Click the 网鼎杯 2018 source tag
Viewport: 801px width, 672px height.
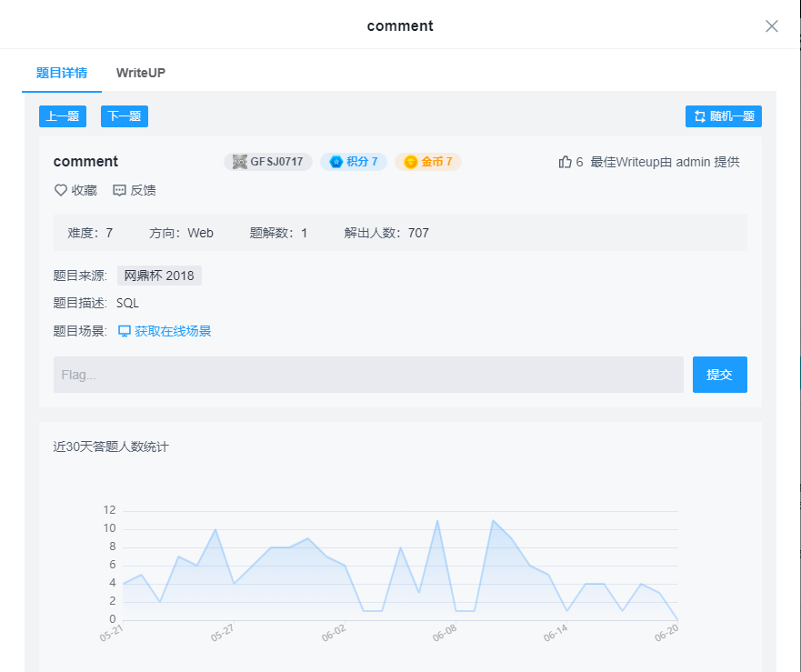click(159, 276)
